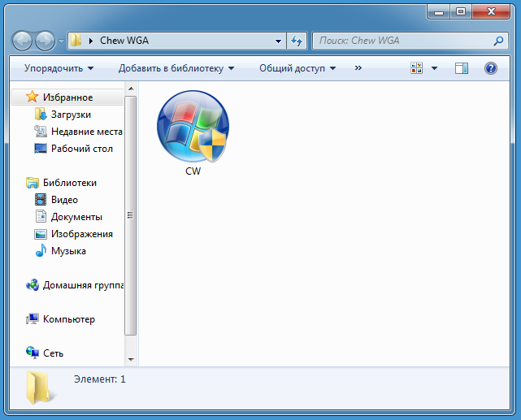Open the CW application icon
The width and height of the screenshot is (521, 420).
pyautogui.click(x=193, y=128)
